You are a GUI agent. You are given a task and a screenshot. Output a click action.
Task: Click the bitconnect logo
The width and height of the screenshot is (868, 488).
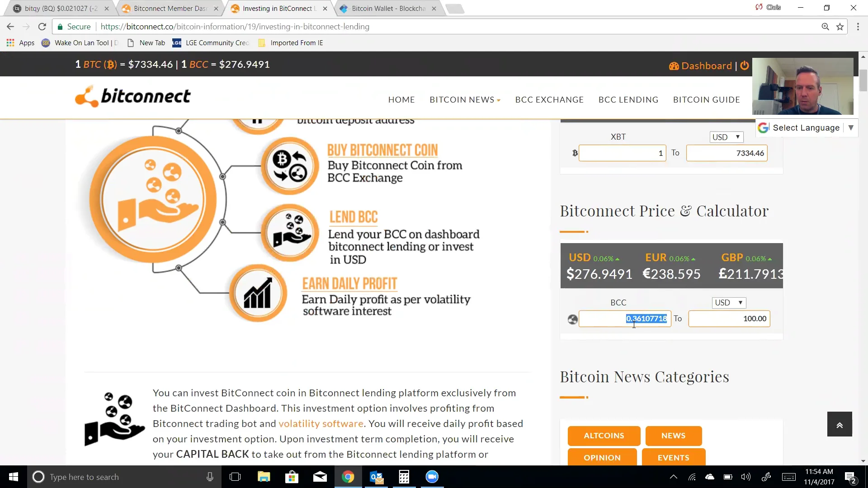point(132,96)
